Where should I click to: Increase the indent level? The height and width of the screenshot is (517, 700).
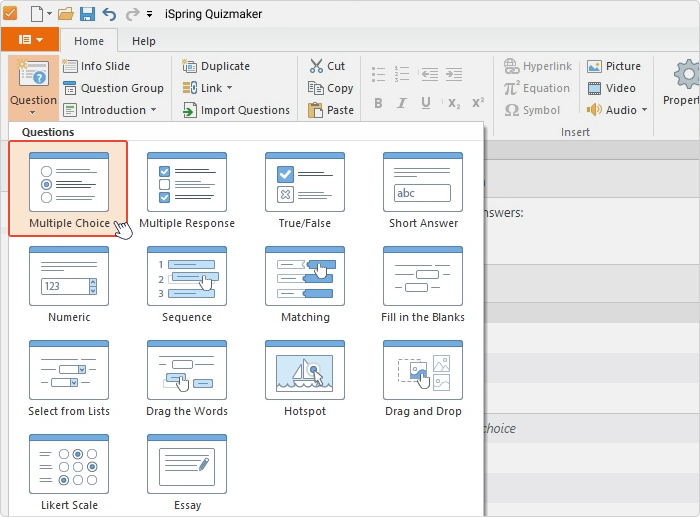click(454, 74)
